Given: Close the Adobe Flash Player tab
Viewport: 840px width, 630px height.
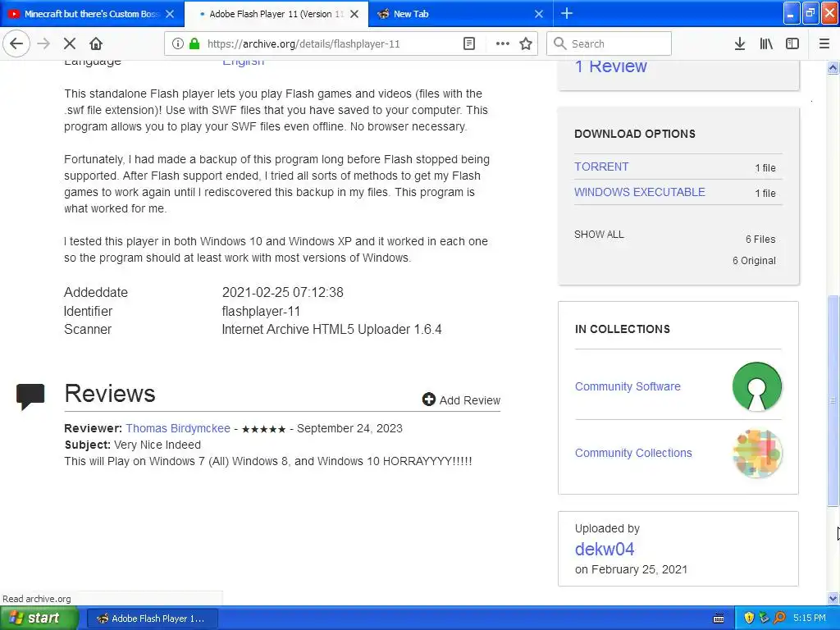Looking at the screenshot, I should pyautogui.click(x=354, y=14).
